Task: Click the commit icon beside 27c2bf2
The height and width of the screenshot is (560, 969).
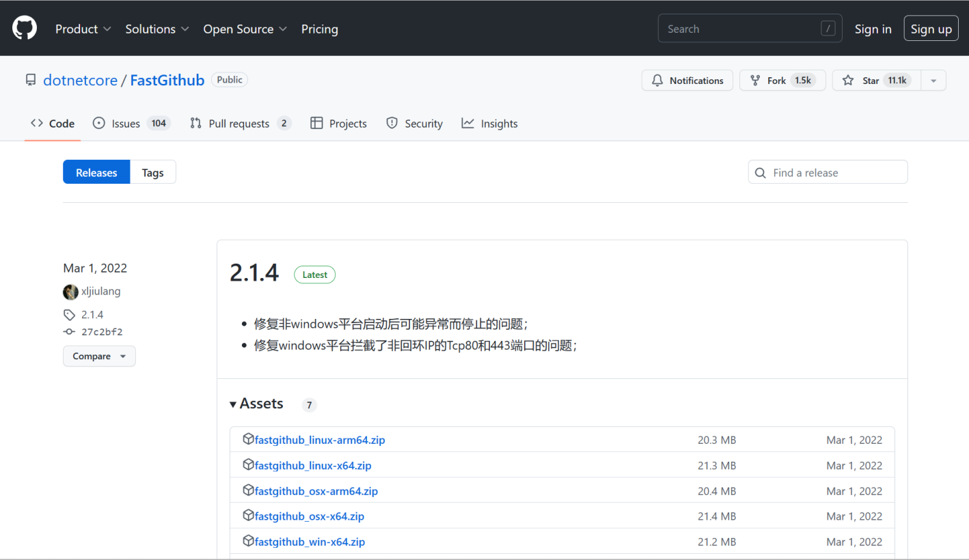Action: point(69,331)
